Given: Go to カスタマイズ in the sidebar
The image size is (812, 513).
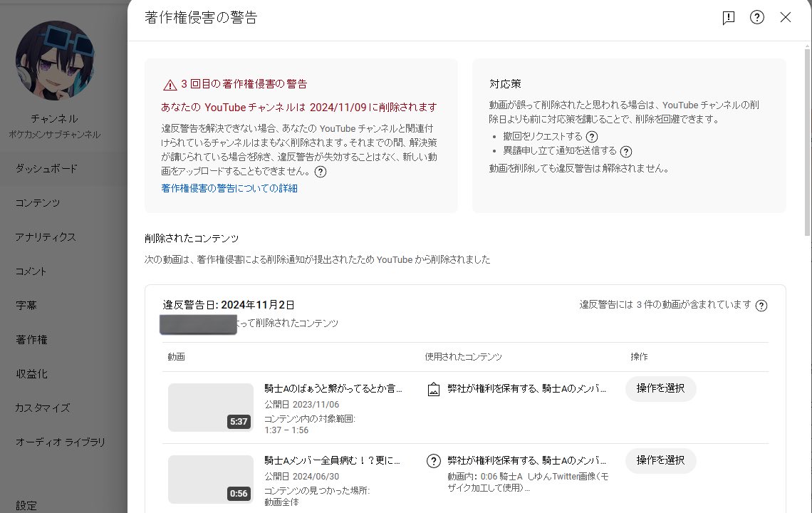Looking at the screenshot, I should pyautogui.click(x=43, y=408).
